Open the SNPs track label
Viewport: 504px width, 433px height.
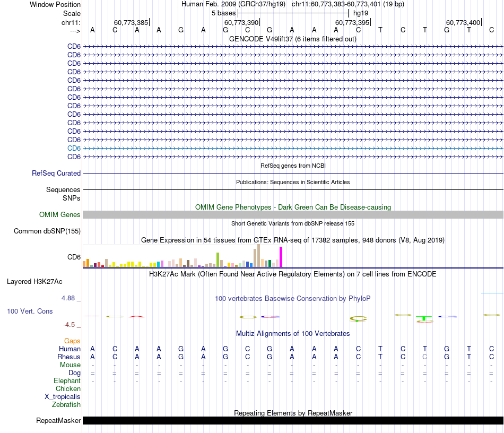pos(72,198)
